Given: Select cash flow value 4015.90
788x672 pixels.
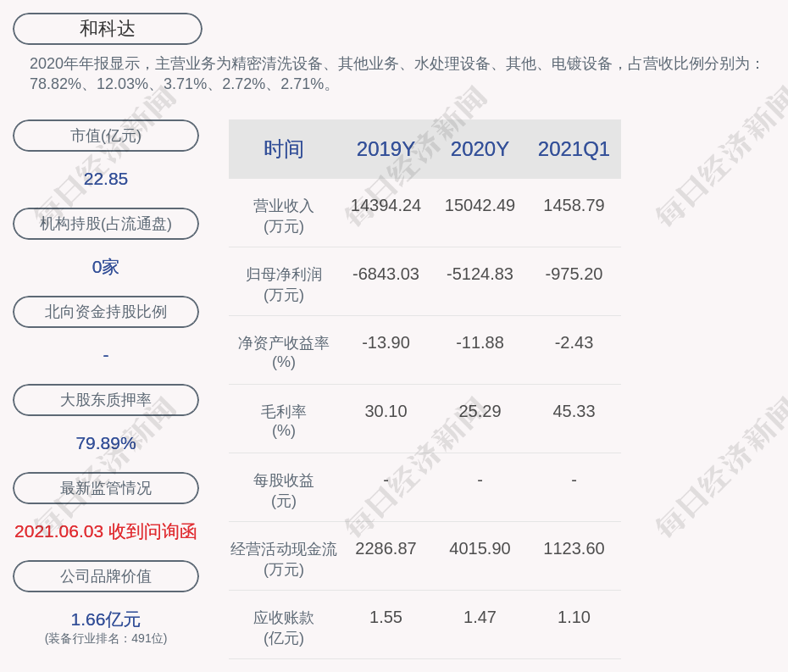Looking at the screenshot, I should pos(480,548).
